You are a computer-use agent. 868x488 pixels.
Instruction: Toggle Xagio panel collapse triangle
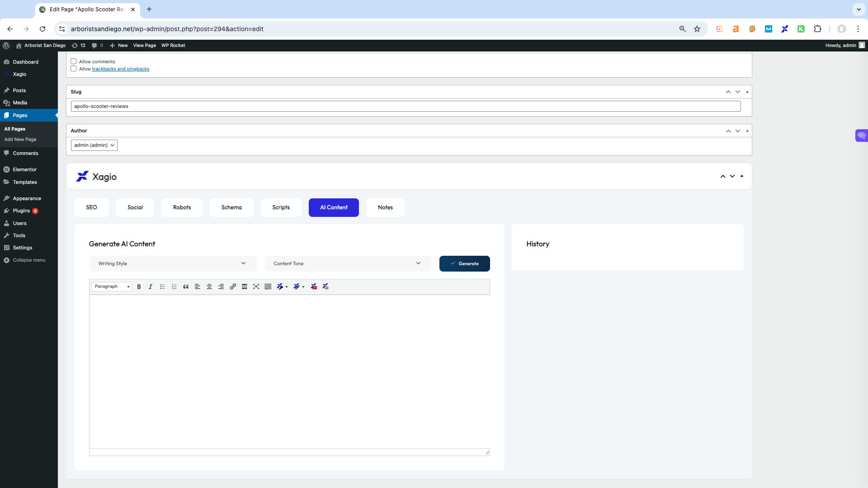click(742, 176)
